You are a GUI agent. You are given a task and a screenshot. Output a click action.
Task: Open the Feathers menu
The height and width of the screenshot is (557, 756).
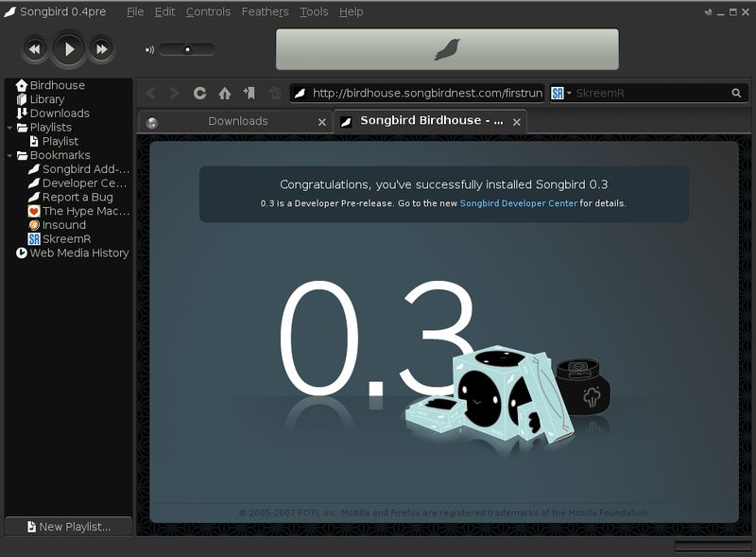pyautogui.click(x=265, y=12)
